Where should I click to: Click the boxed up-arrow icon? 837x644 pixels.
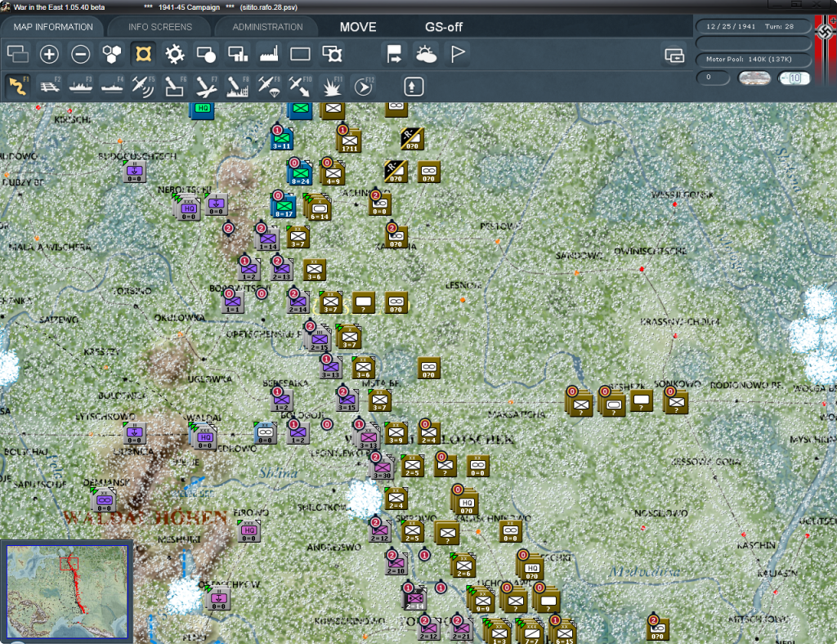414,87
